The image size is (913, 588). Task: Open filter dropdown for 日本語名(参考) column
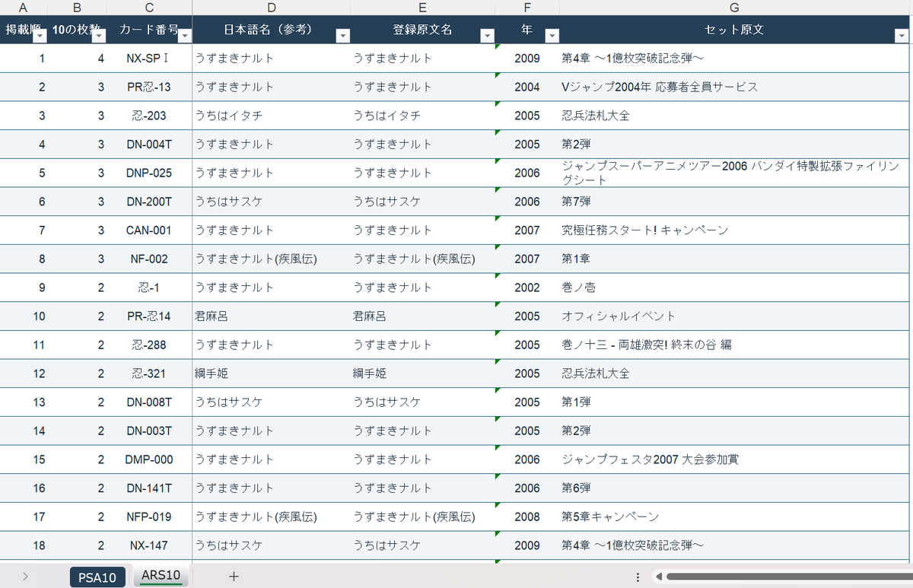tap(342, 36)
